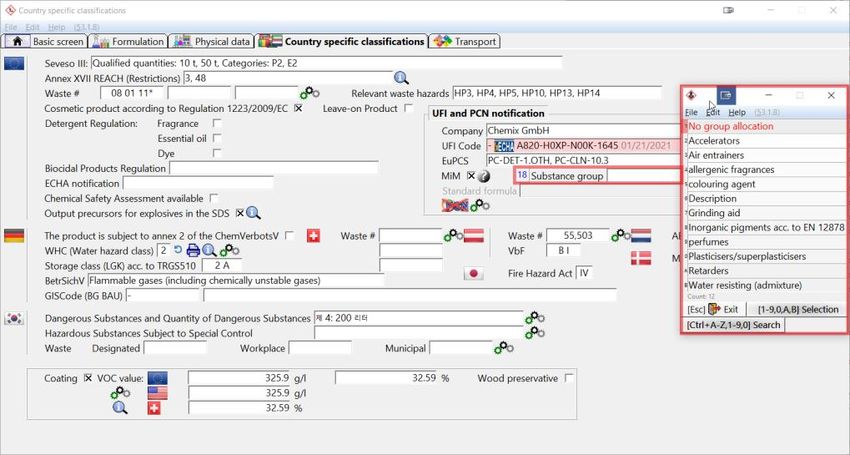Select 'allergenic fragrances' substance group
Viewport: 850px width, 455px height.
(764, 170)
